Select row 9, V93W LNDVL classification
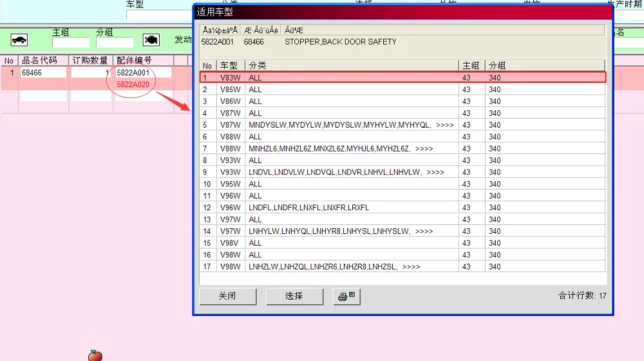This screenshot has width=644, height=361. click(x=402, y=172)
